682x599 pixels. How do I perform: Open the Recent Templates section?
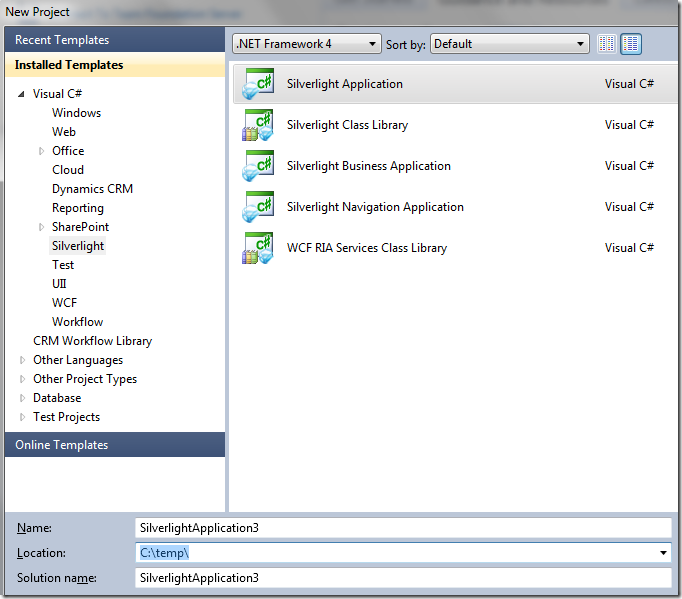[115, 40]
